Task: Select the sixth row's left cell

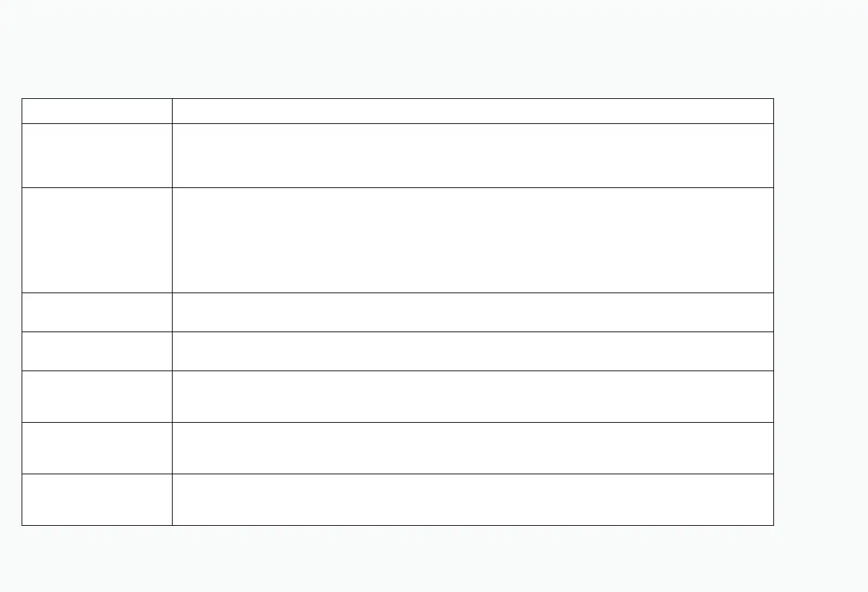Action: coord(97,396)
